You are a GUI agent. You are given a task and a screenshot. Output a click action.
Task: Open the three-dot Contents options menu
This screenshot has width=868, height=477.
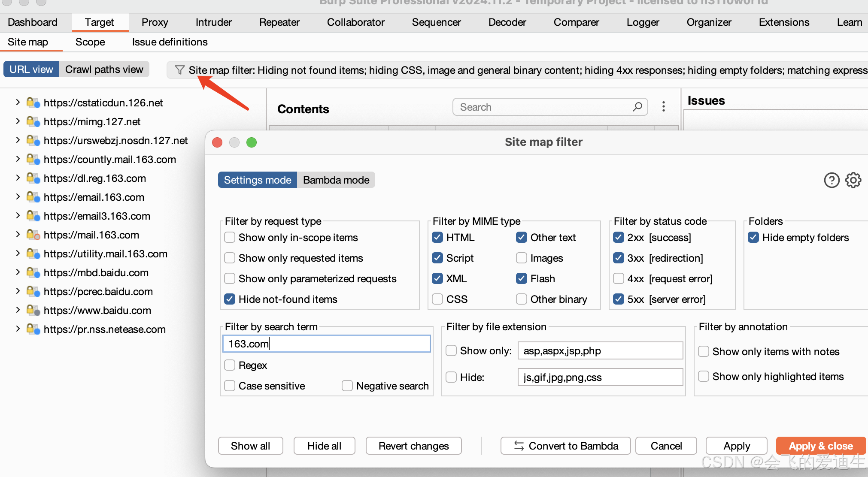tap(664, 107)
